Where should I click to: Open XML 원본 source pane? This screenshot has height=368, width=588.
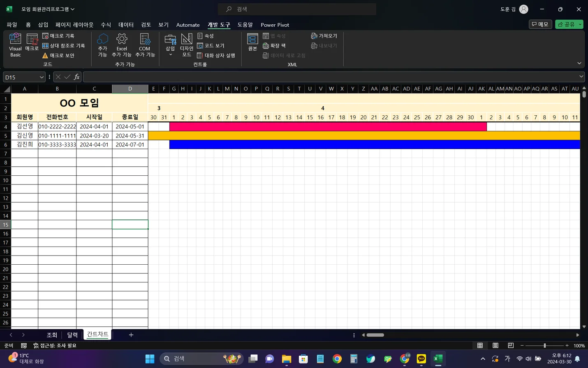coord(252,42)
